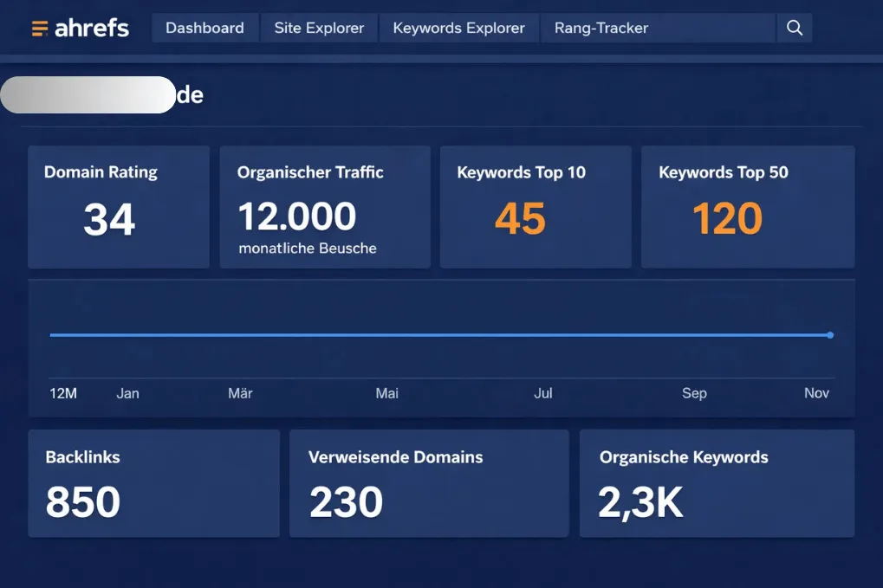Select the 12M time range label
The width and height of the screenshot is (883, 588).
tap(63, 393)
